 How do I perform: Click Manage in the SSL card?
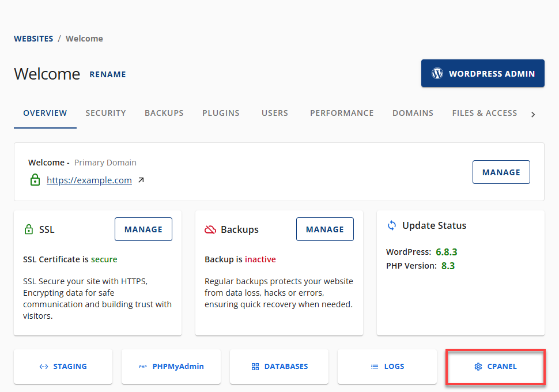(143, 229)
